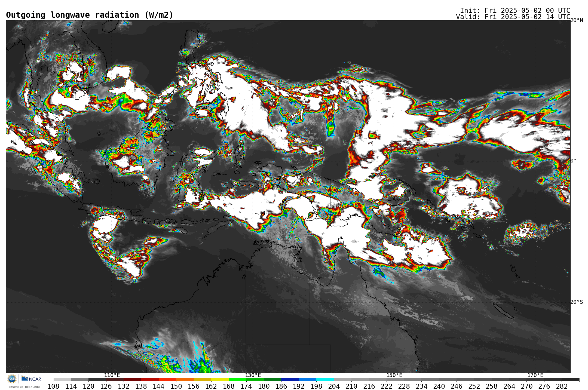Click the colorbar value 270
588x390 pixels.
tap(526, 386)
